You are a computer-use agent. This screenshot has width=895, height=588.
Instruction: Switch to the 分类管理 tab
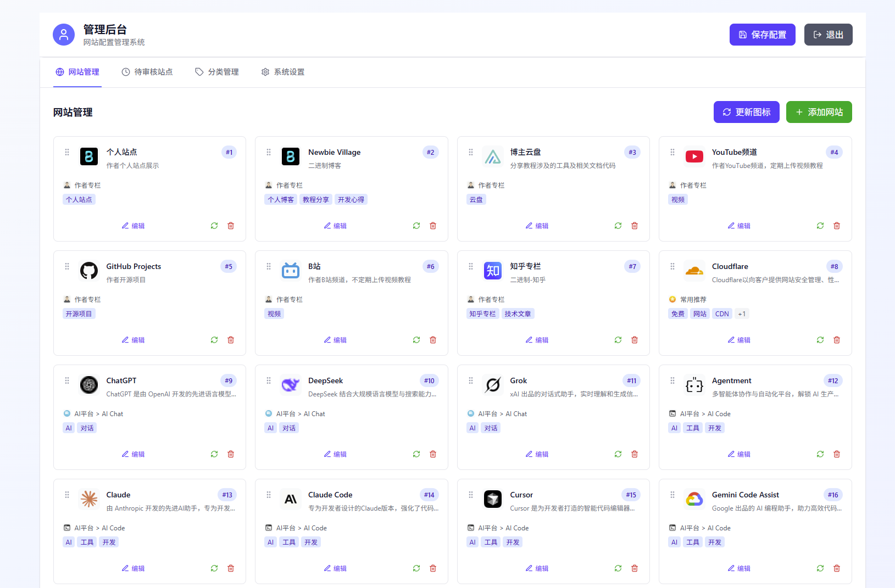coord(216,72)
